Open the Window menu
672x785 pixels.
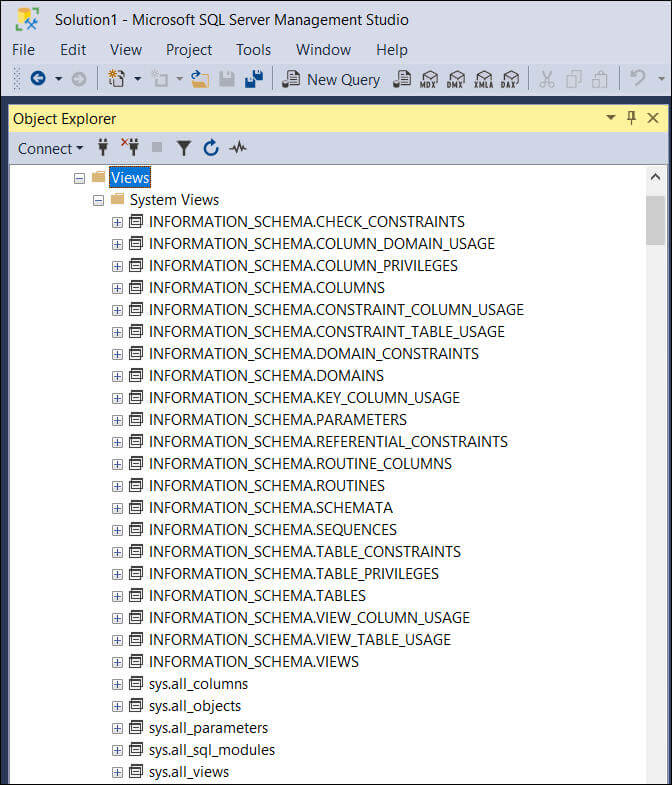click(323, 50)
